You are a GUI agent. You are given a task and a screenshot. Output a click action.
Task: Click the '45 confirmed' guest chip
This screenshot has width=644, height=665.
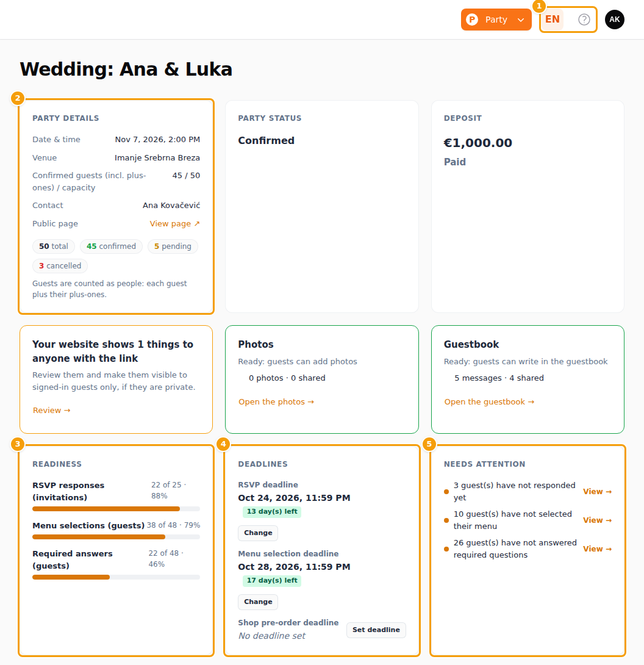111,246
